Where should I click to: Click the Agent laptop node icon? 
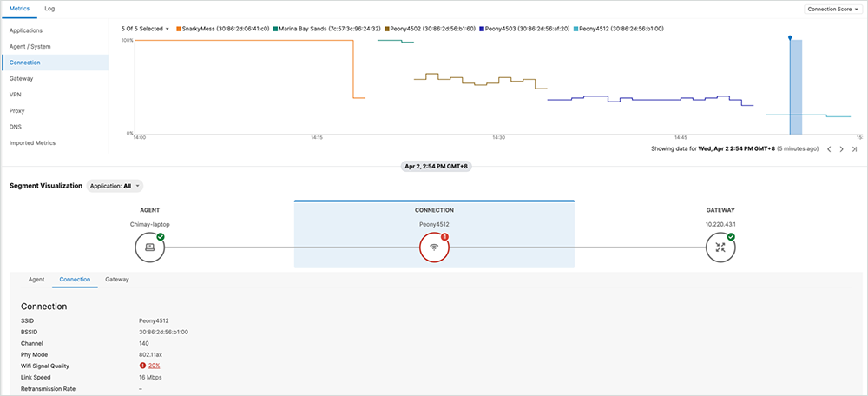(149, 247)
